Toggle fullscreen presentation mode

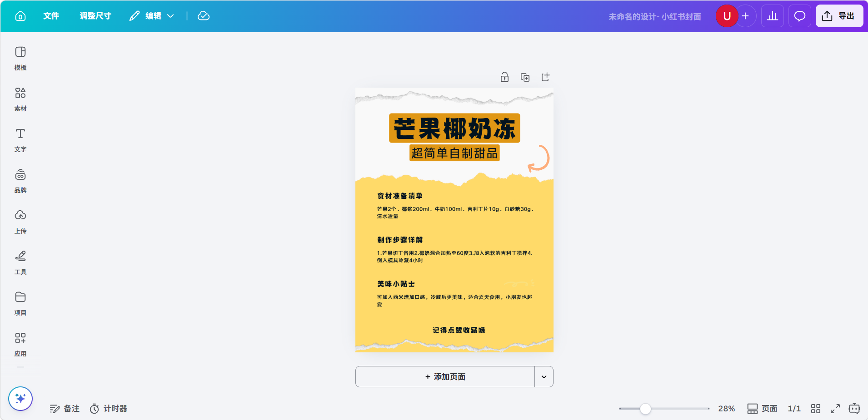[835, 409]
